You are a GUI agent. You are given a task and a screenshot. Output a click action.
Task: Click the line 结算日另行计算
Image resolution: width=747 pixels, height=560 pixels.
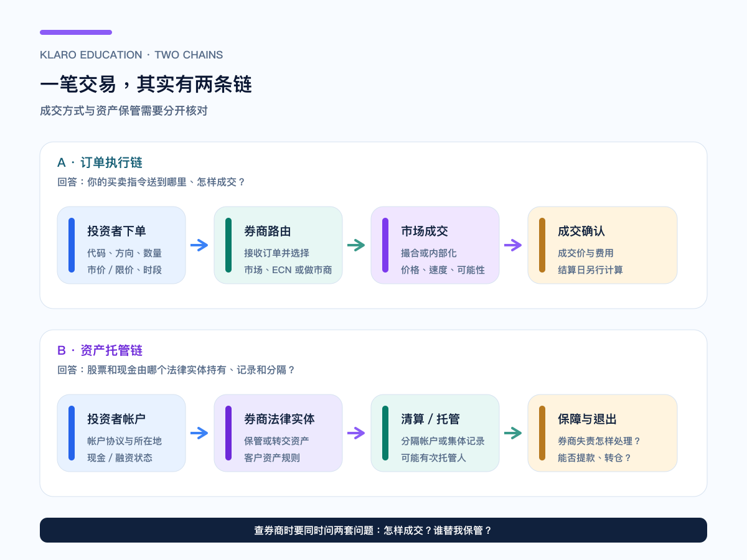pos(590,270)
